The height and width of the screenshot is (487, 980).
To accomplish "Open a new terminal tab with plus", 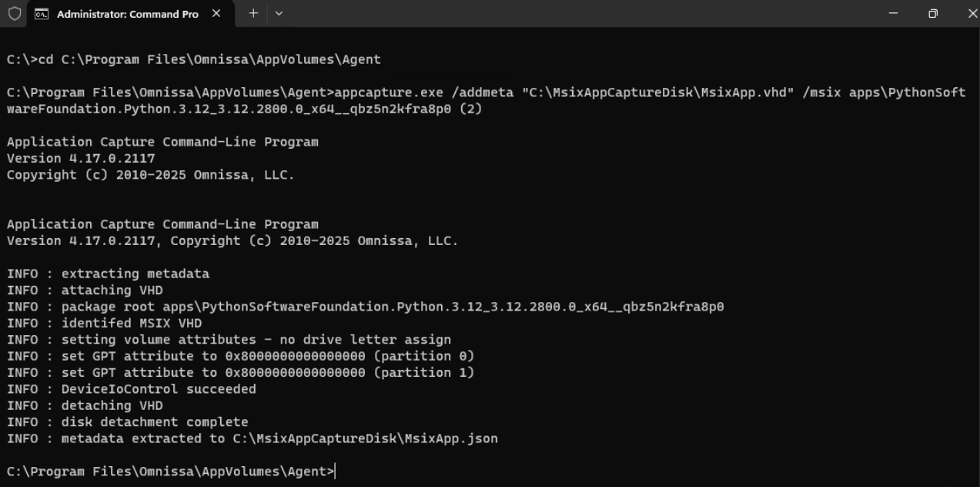I will (253, 14).
